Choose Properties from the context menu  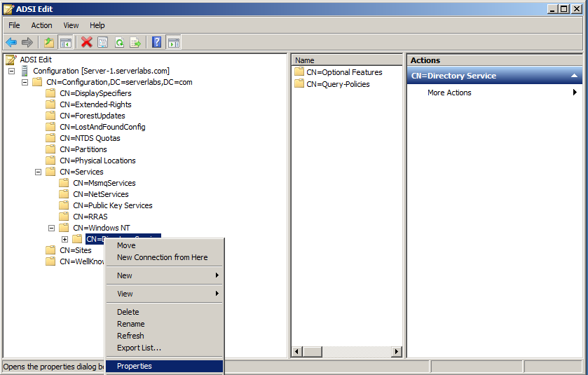165,366
